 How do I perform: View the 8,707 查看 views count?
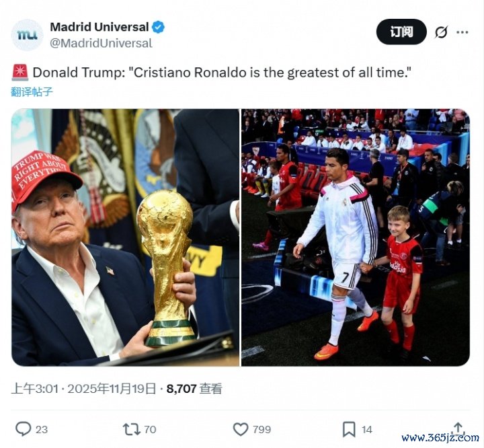click(194, 388)
